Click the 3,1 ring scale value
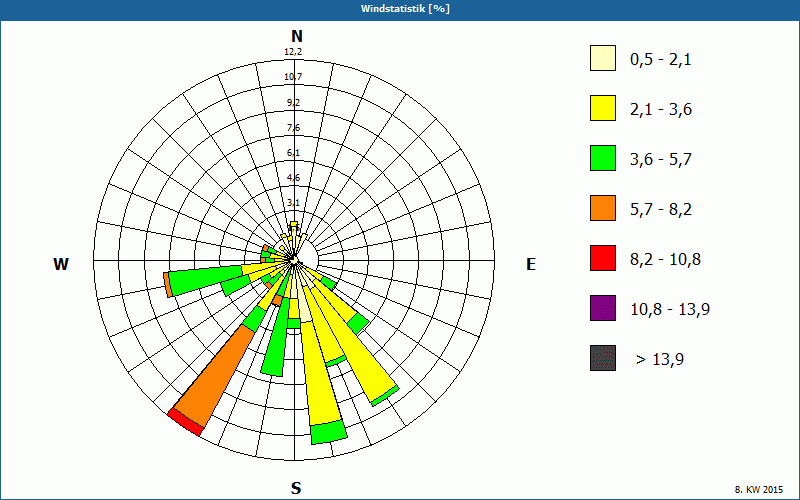This screenshot has height=500, width=800. (x=293, y=203)
